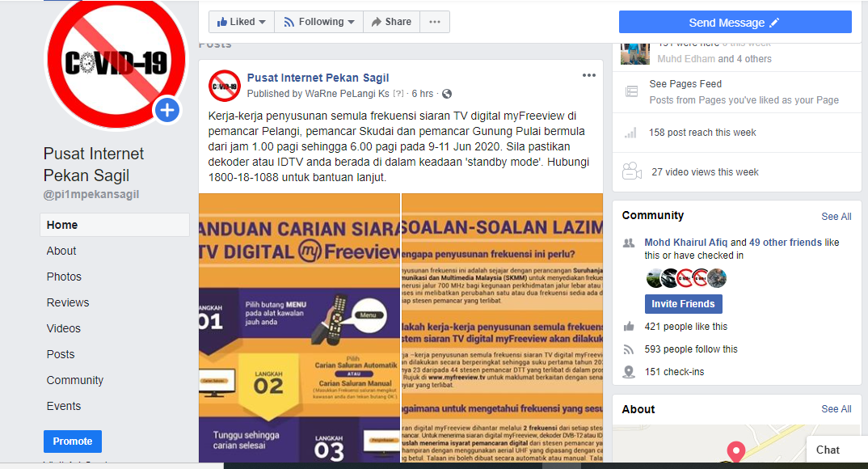Click the blue plus icon on profile picture

(167, 111)
